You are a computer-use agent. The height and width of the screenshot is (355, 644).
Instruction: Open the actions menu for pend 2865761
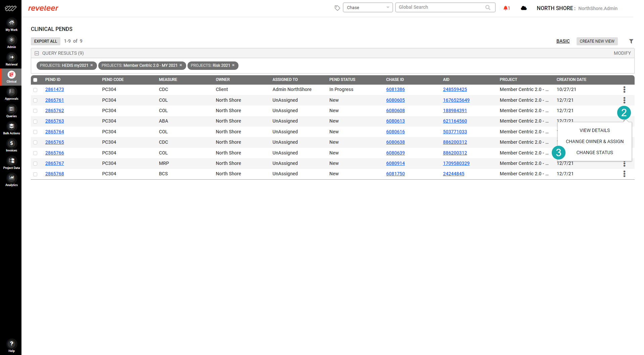point(624,100)
